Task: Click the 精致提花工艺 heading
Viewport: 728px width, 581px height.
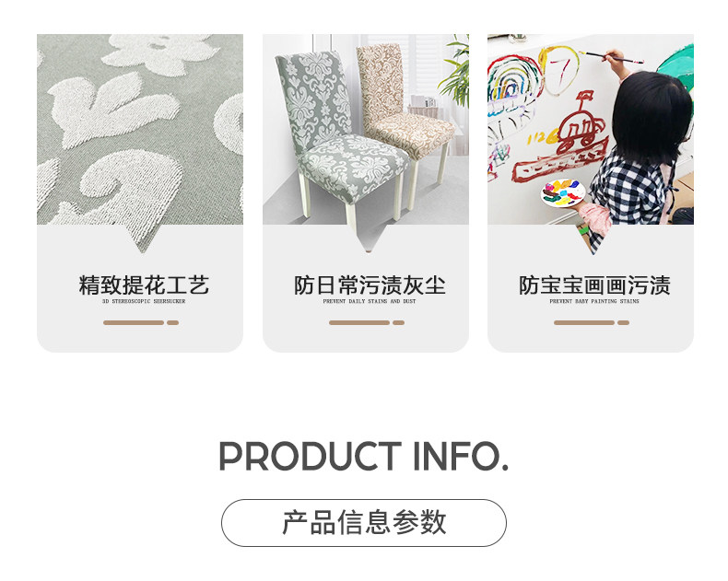Action: [x=144, y=285]
